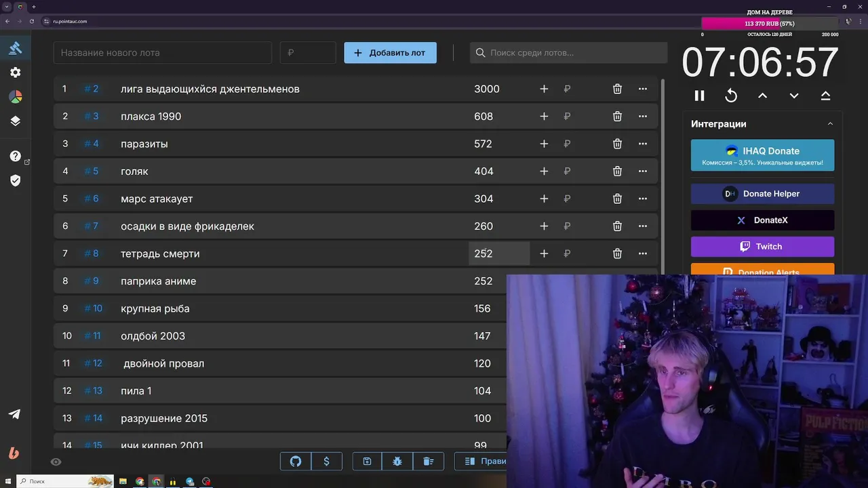868x488 pixels.
Task: Click the dollar sign button
Action: (x=327, y=462)
